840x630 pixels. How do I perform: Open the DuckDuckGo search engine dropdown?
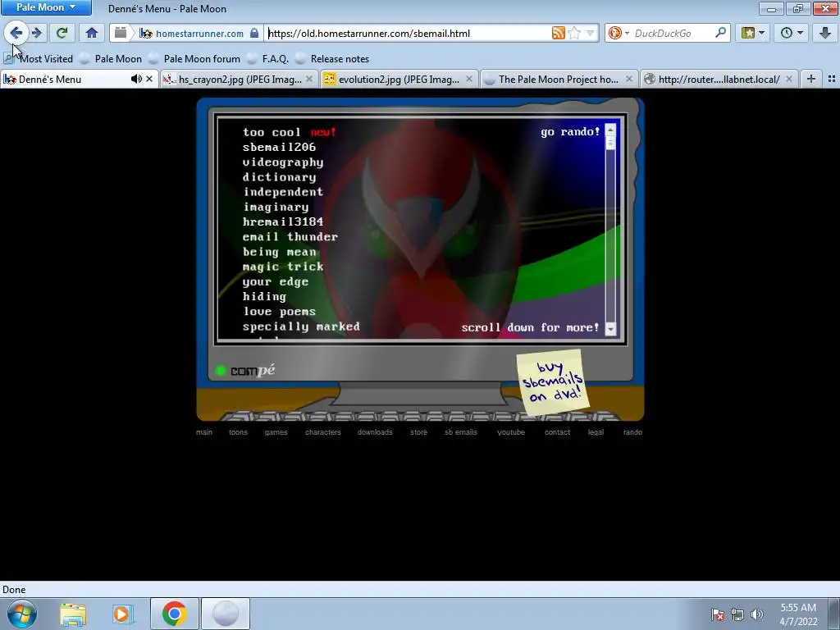[x=619, y=33]
